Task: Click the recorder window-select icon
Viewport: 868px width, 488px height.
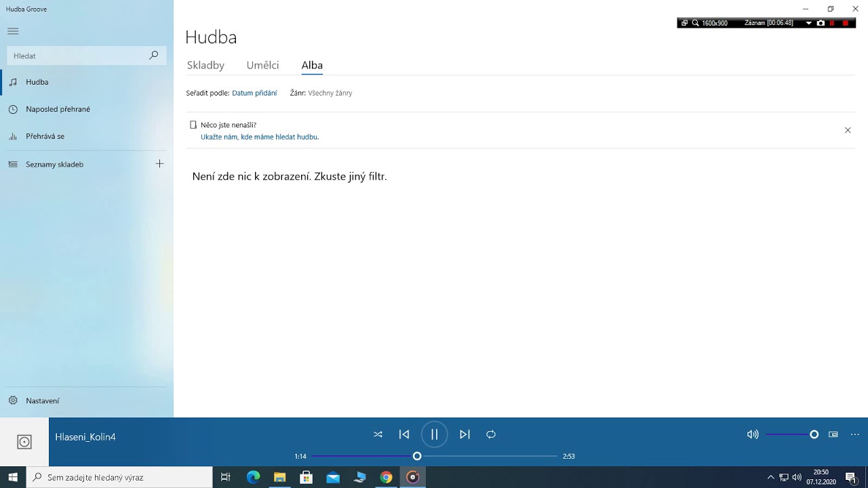Action: point(684,23)
